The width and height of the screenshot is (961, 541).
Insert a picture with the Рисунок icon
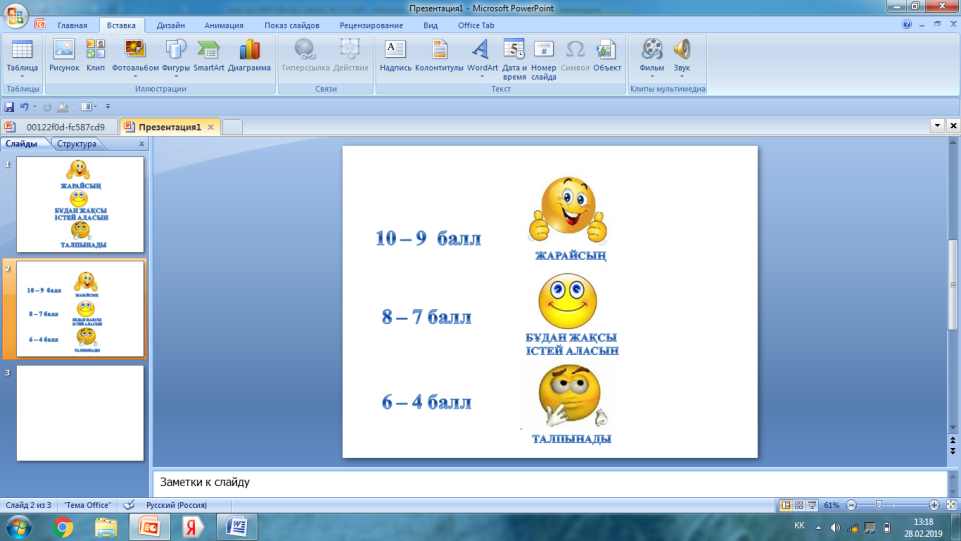point(64,54)
